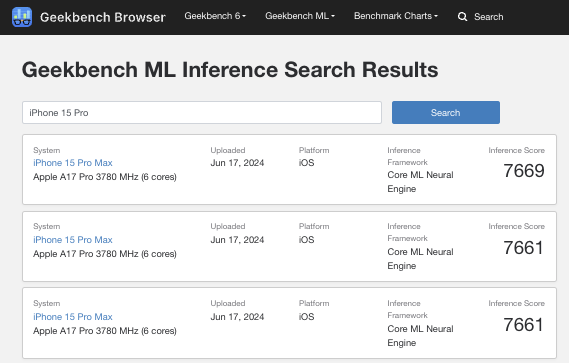Click the 7661 score in second result

point(523,248)
